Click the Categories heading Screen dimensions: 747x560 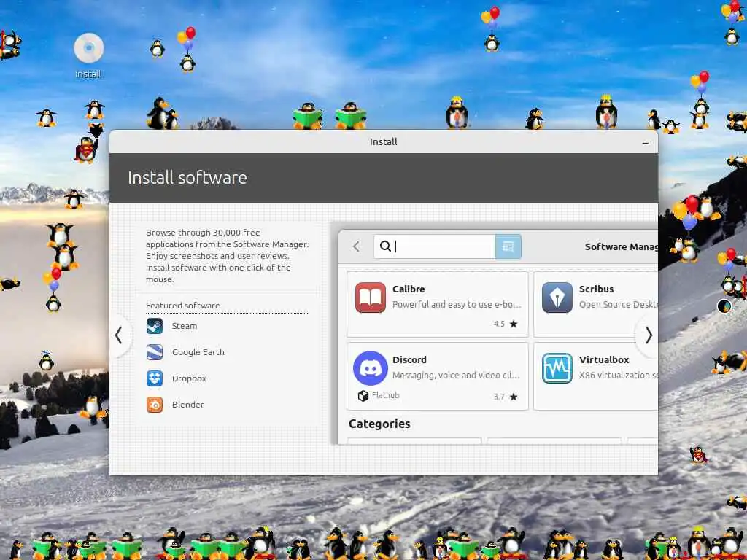[x=379, y=424]
